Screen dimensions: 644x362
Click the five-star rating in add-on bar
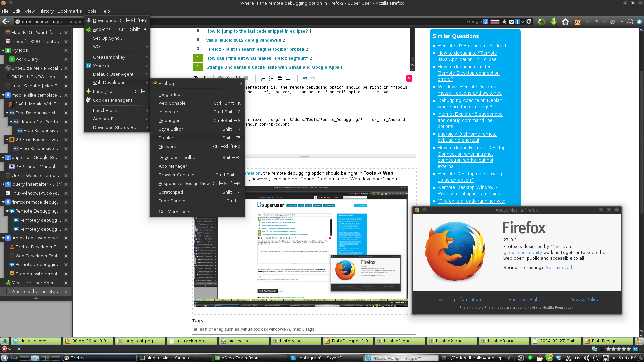coord(619,349)
